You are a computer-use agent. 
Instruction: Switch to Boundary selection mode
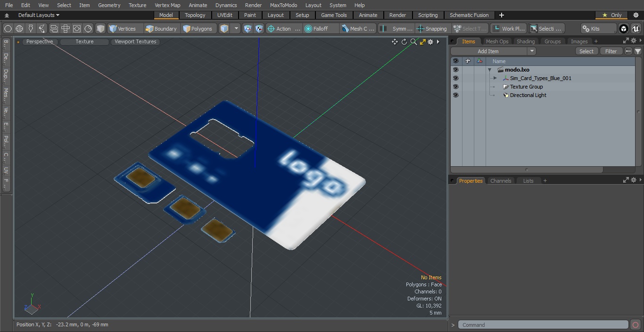tap(161, 29)
